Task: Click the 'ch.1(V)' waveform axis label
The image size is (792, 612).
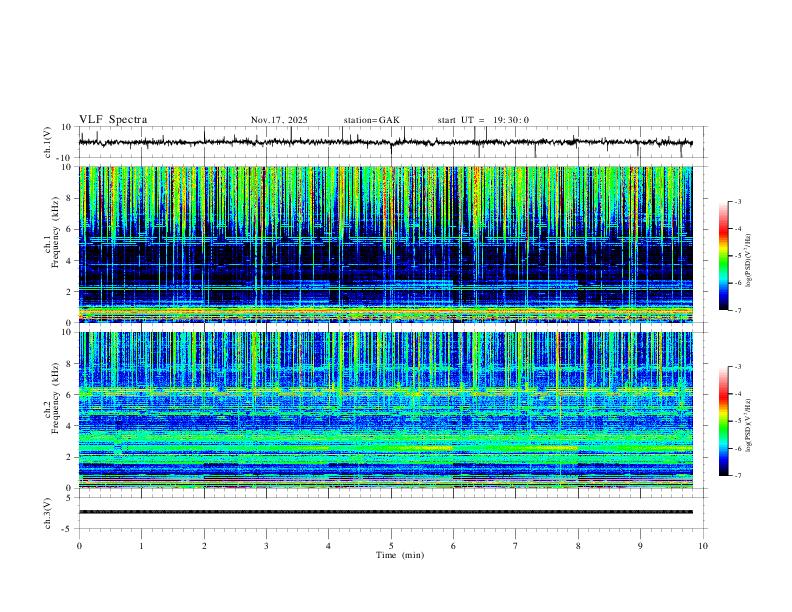Action: click(x=48, y=142)
